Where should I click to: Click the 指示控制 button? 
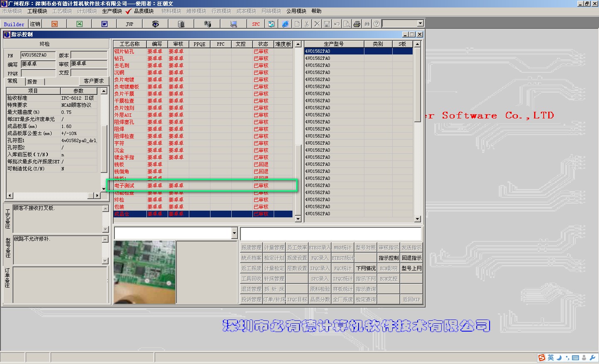pyautogui.click(x=389, y=258)
